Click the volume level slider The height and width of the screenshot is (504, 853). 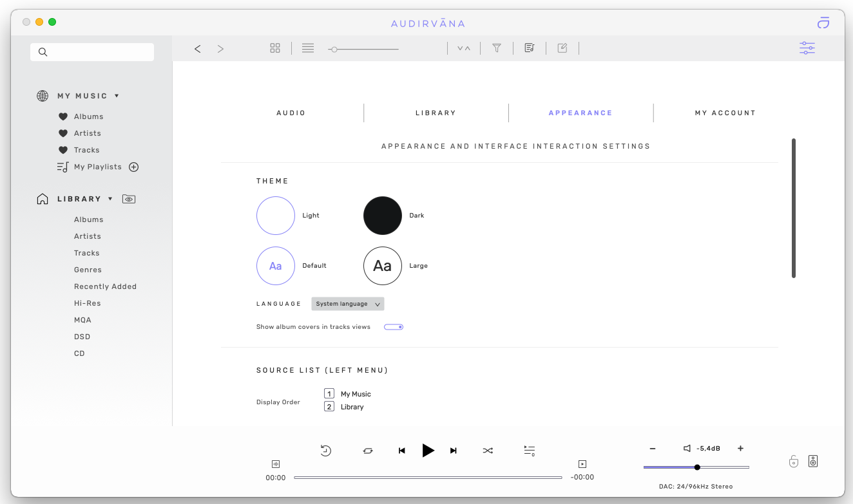tap(696, 467)
